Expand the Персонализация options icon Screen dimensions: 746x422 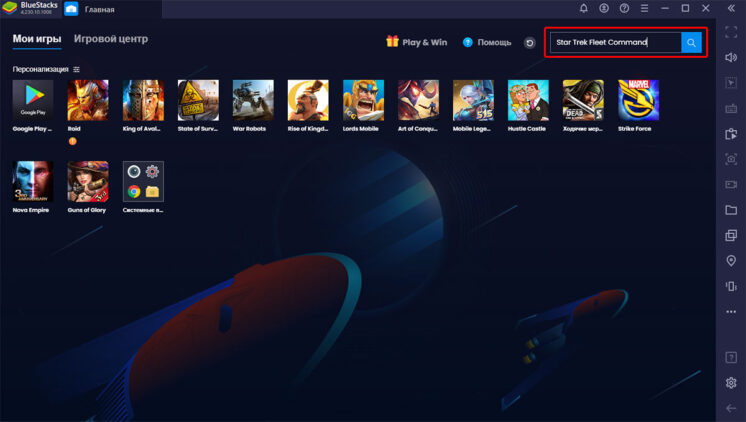tap(77, 69)
